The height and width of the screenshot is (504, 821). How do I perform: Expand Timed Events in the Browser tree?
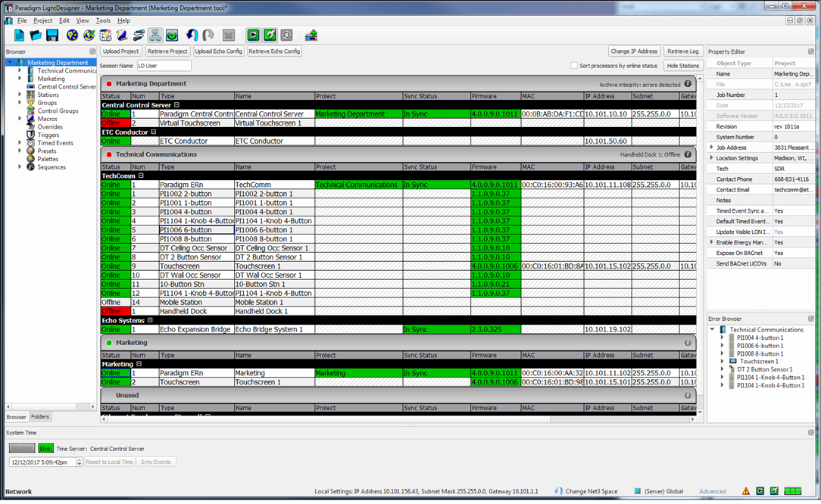pos(20,143)
